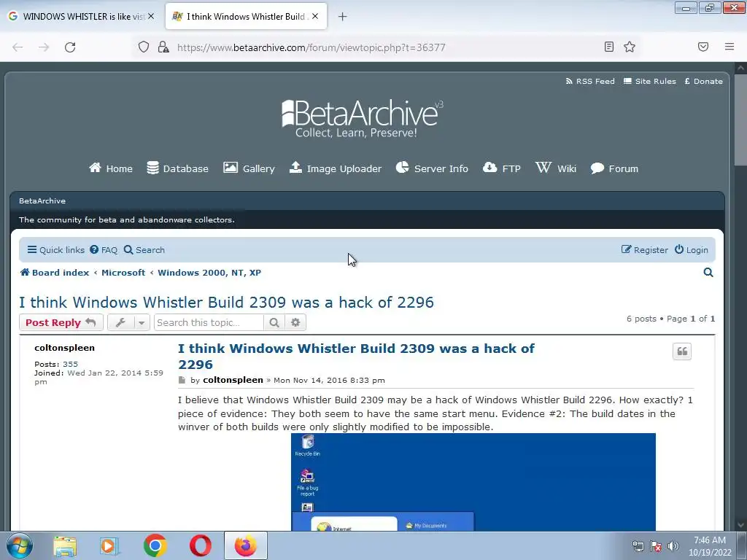Click the BetaArchive logo
Viewport: 747px width, 560px height.
click(362, 118)
